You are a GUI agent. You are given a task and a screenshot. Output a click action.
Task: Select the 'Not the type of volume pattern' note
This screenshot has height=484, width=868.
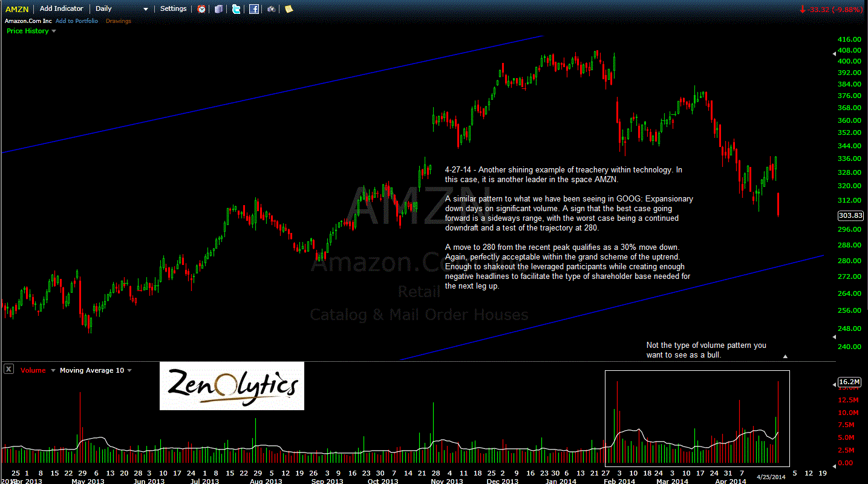coord(706,350)
